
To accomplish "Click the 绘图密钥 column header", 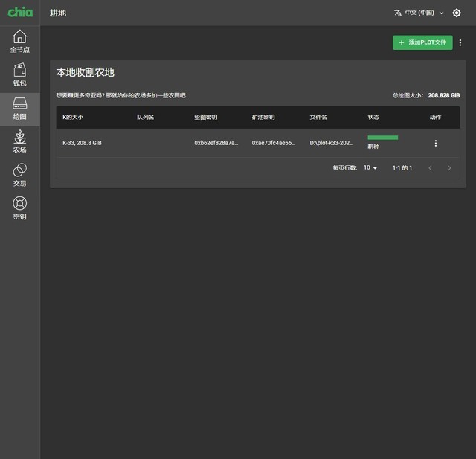I will [206, 118].
